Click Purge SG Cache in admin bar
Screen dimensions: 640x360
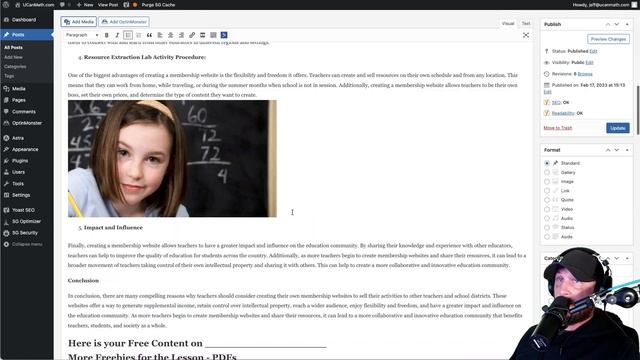point(158,5)
